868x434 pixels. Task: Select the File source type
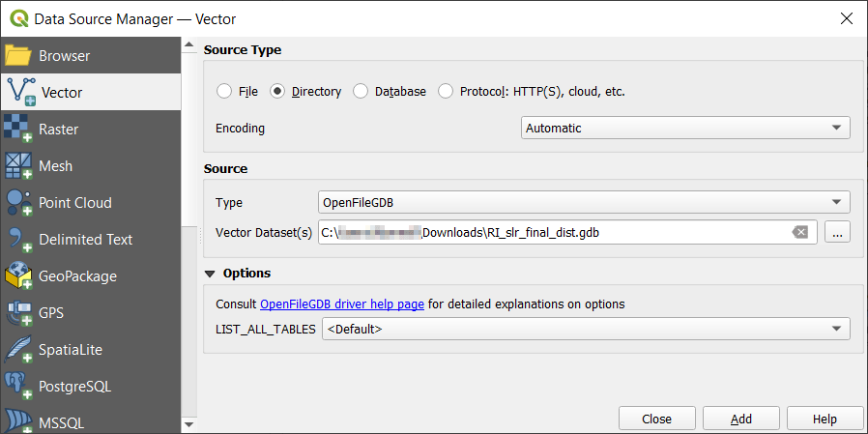tap(224, 91)
